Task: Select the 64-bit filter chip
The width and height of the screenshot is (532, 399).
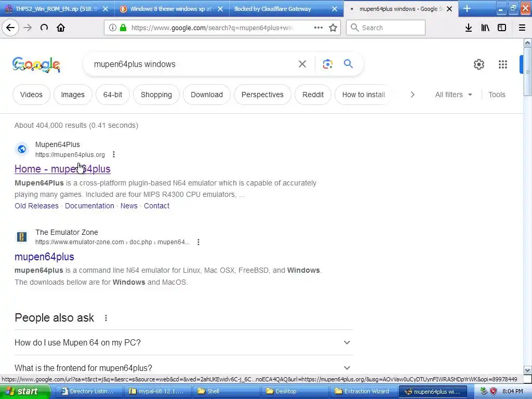Action: (113, 95)
